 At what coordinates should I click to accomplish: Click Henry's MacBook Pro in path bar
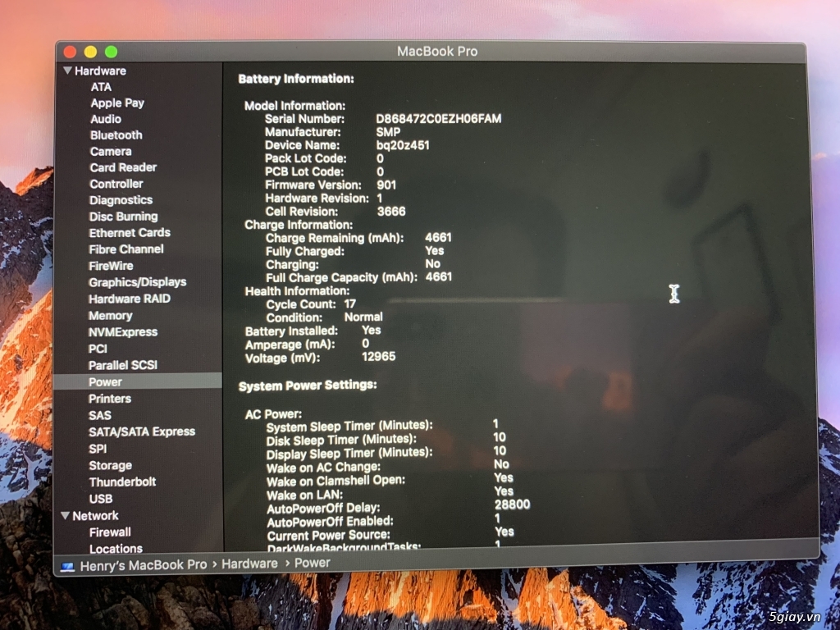(x=143, y=565)
